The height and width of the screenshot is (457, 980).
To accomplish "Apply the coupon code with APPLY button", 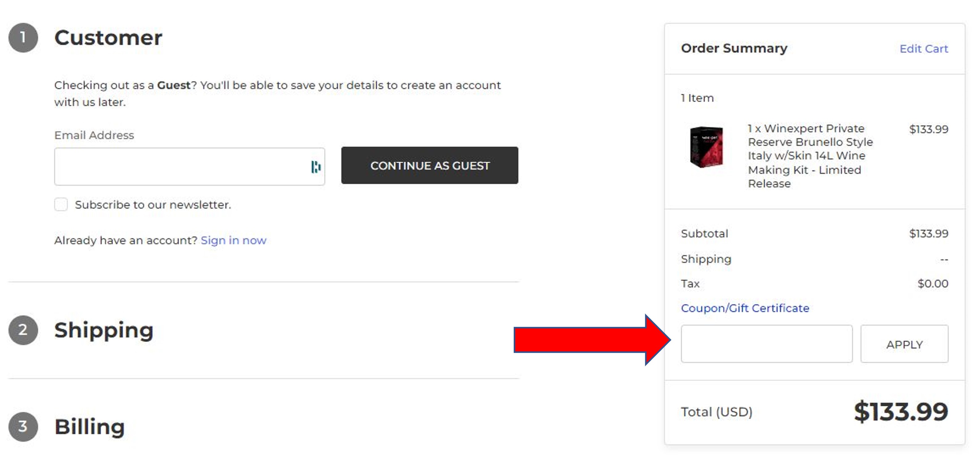I will [904, 344].
